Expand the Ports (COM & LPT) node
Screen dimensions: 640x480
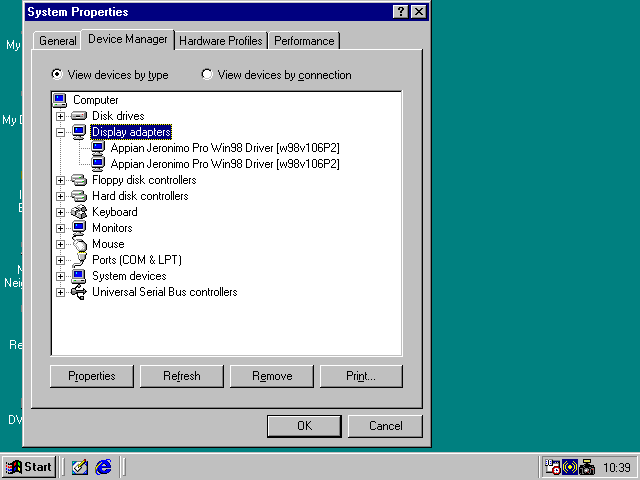click(x=60, y=260)
